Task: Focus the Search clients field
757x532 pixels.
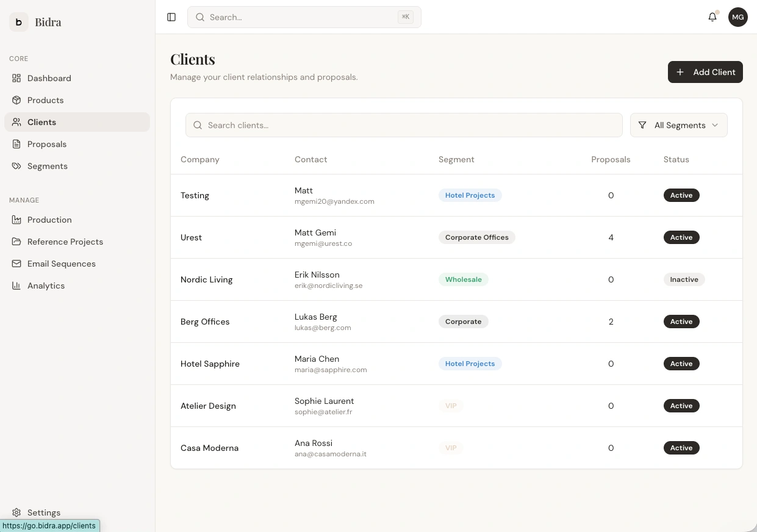Action: [x=404, y=125]
